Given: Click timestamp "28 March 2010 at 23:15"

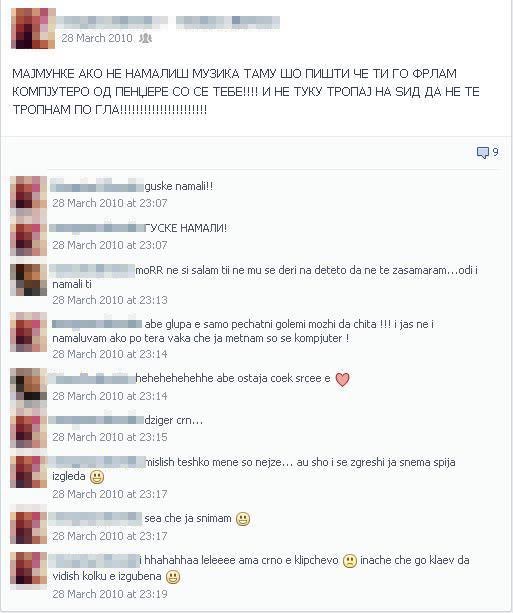Looking at the screenshot, I should point(110,437).
